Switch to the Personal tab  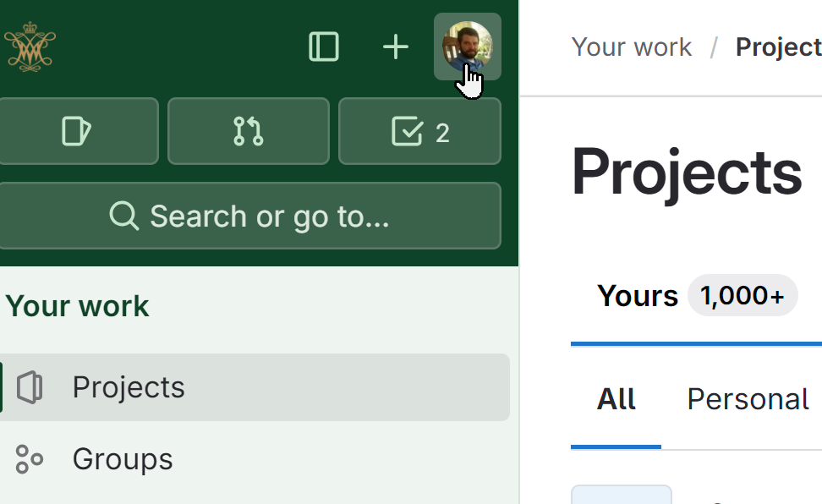coord(748,399)
